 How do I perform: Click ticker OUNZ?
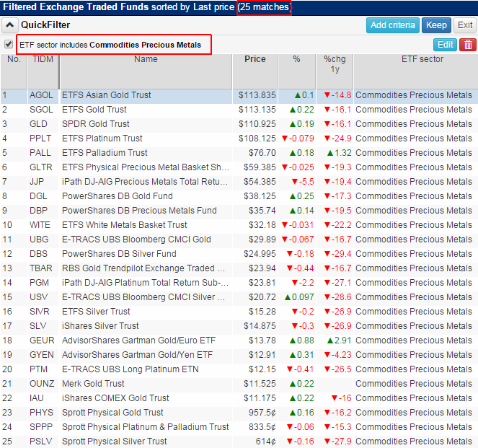(x=42, y=384)
